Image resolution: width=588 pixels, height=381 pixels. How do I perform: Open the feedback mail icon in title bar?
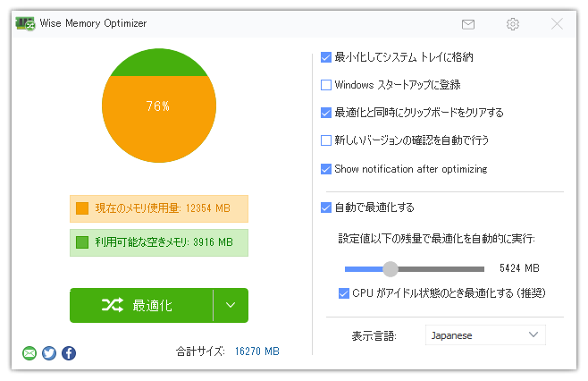[468, 24]
